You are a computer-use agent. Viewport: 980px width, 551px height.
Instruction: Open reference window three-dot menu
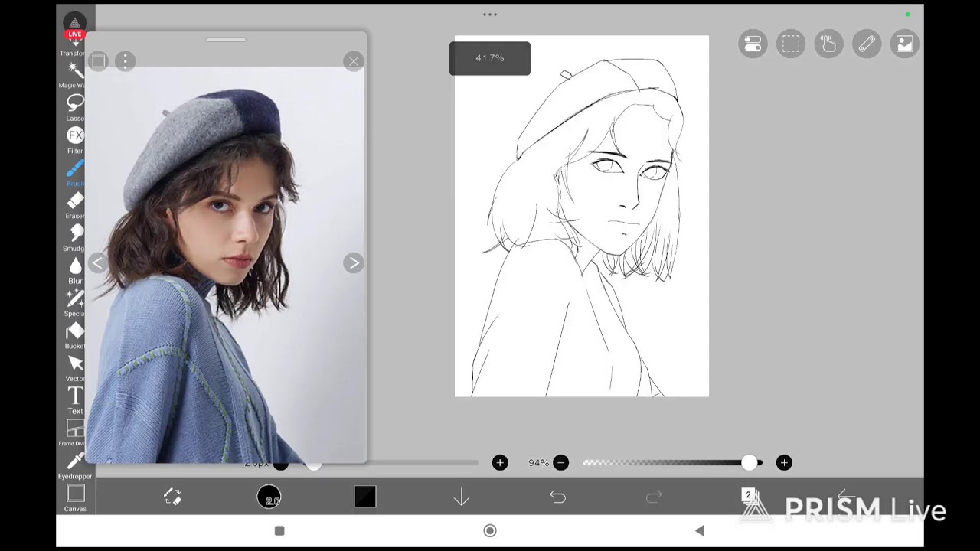(125, 61)
